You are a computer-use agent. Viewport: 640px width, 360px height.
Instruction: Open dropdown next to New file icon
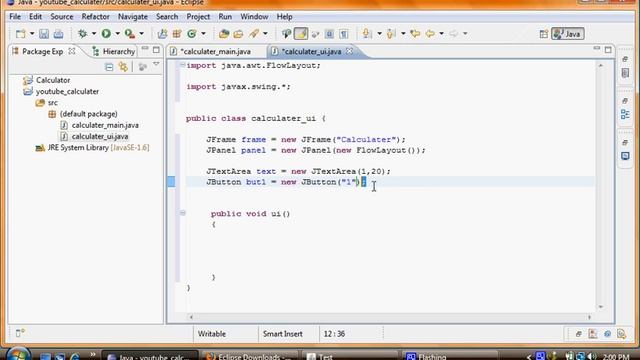32,34
